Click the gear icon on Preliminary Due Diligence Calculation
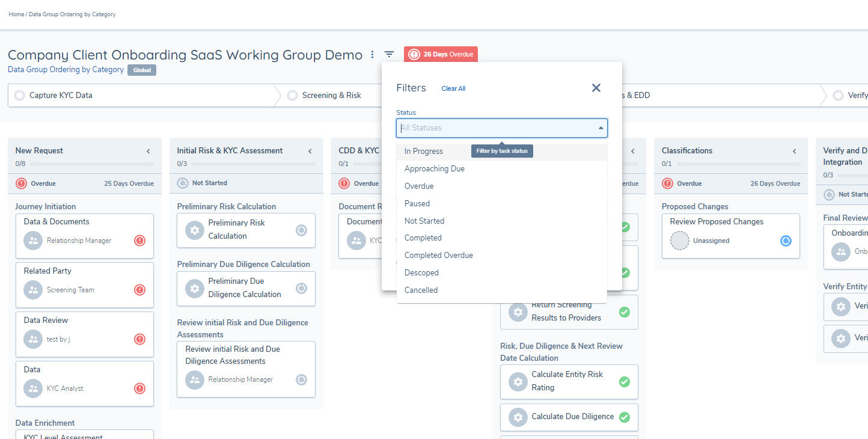This screenshot has height=439, width=868. point(195,289)
